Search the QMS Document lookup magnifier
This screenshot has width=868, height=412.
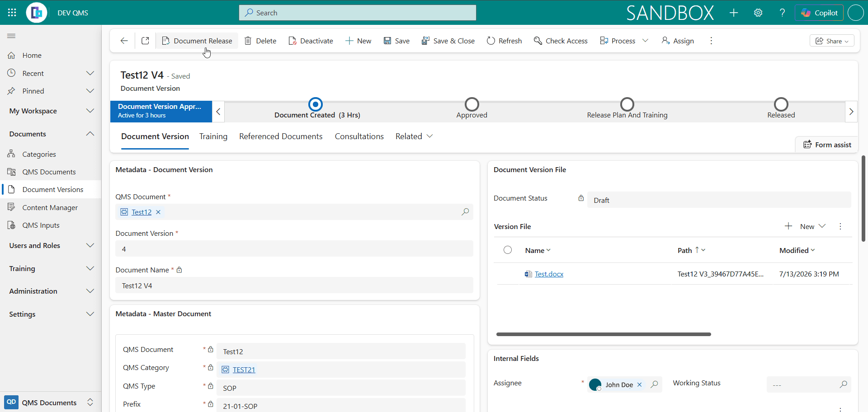tap(465, 212)
